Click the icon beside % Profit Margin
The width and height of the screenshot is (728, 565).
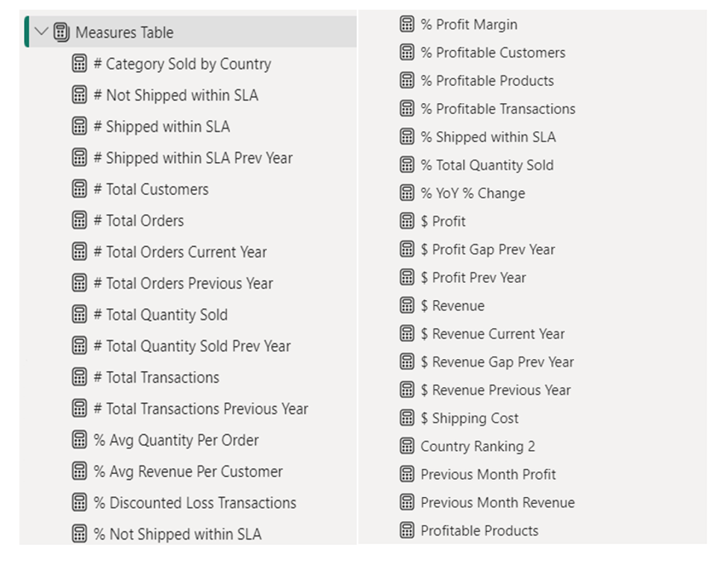pyautogui.click(x=407, y=24)
